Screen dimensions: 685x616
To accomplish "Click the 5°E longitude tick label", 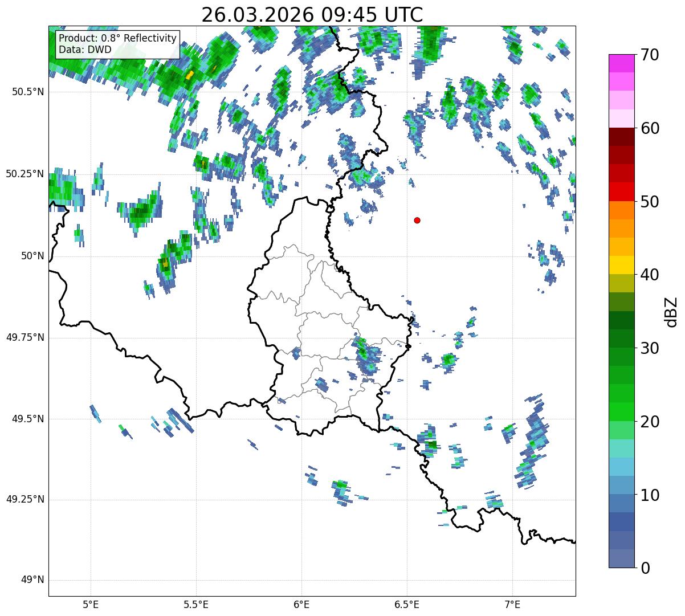I will [91, 604].
